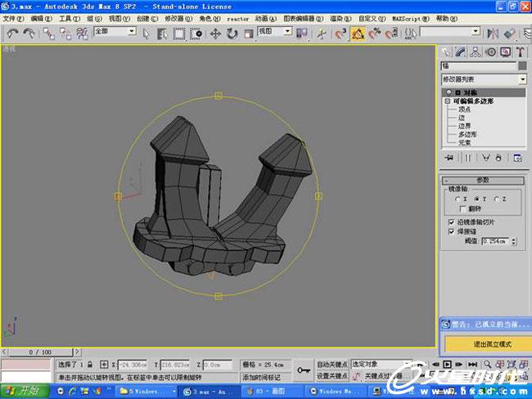Click the Use Pivot Point Center icon
The width and height of the screenshot is (532, 399).
[302, 34]
